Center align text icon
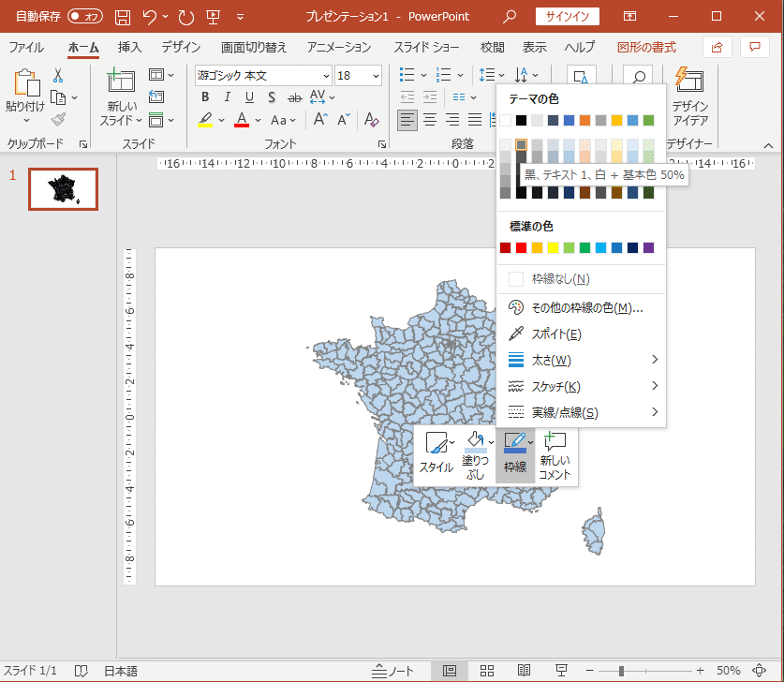The height and width of the screenshot is (682, 784). (430, 120)
